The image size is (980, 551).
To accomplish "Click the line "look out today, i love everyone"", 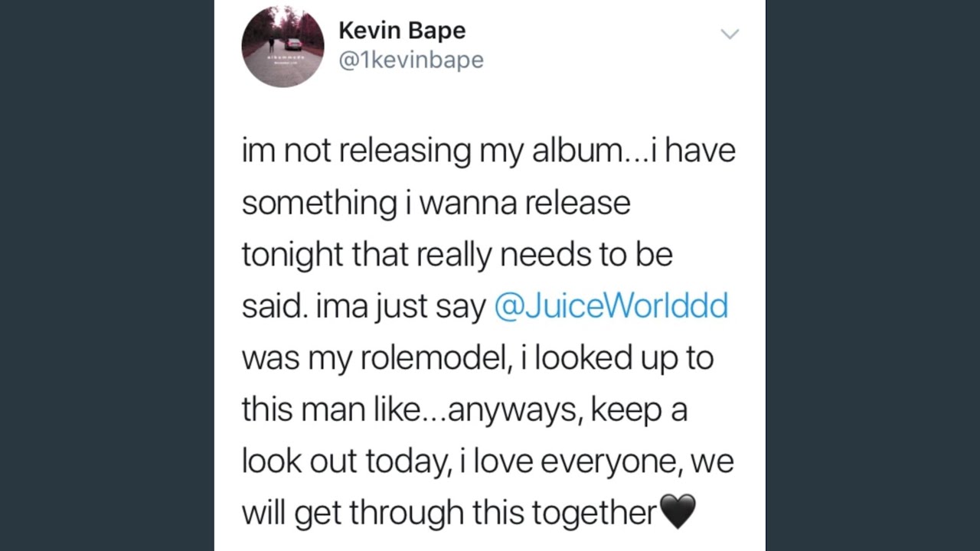I will click(462, 462).
